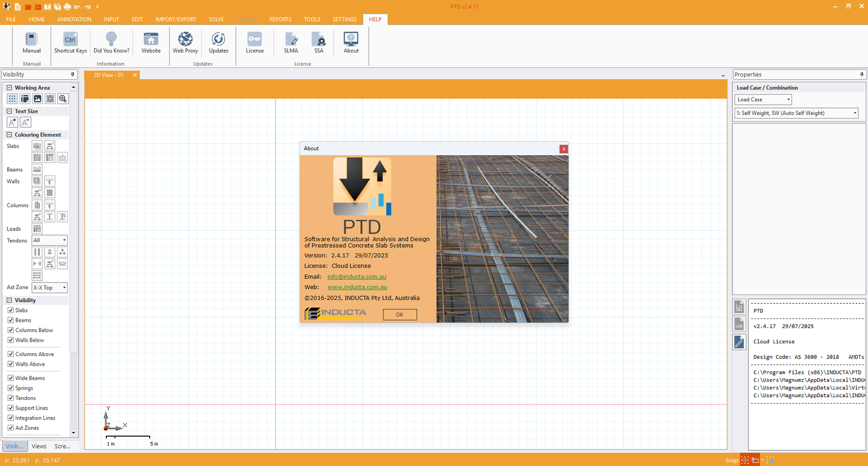Open the chart report icon beside output panel

pos(739,307)
